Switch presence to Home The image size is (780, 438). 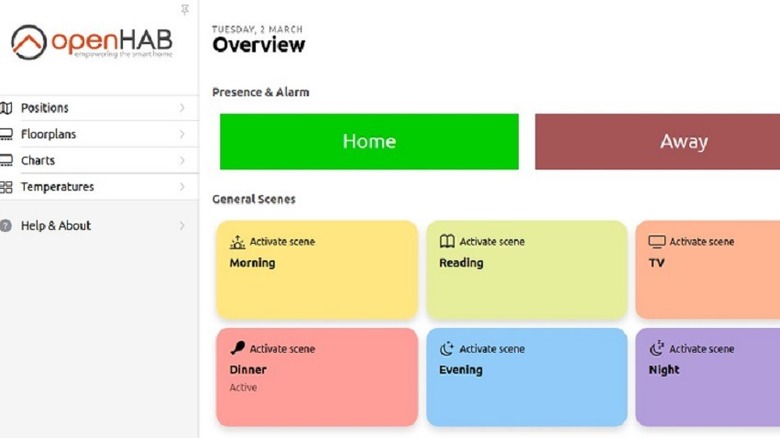[x=369, y=142]
